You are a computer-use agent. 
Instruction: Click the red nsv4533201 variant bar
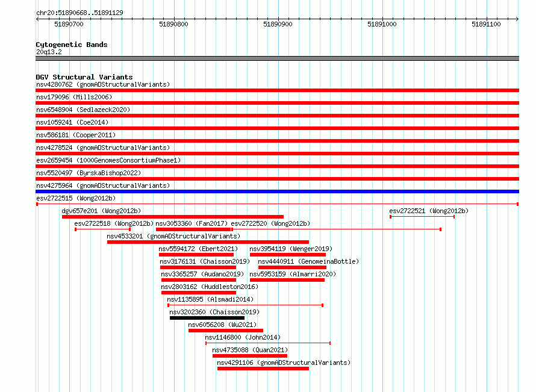[x=208, y=242]
